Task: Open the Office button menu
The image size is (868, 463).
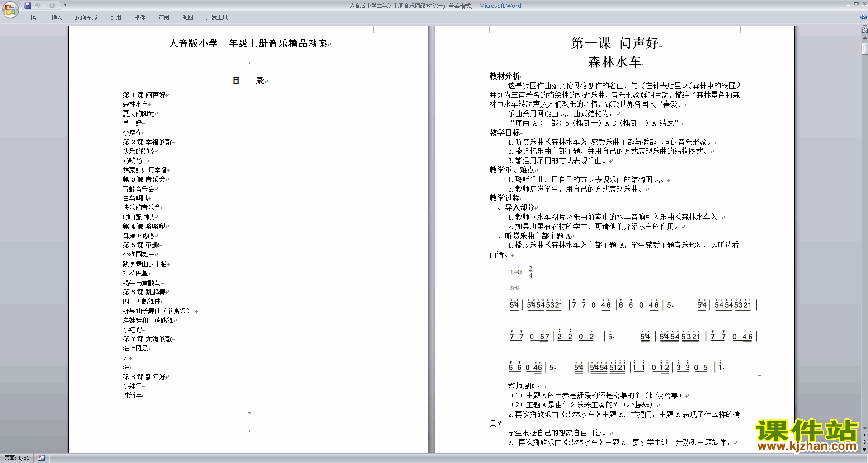Action: coord(10,9)
